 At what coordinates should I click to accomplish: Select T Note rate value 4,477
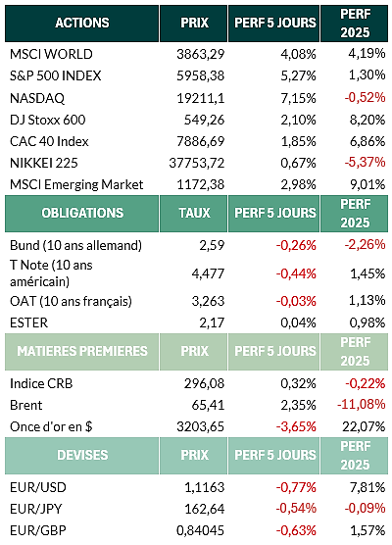[x=208, y=273]
